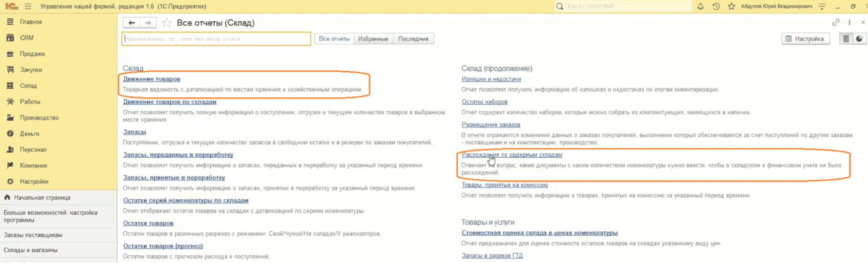Open the Движение товаров report
The height and width of the screenshot is (263, 868).
click(x=152, y=79)
